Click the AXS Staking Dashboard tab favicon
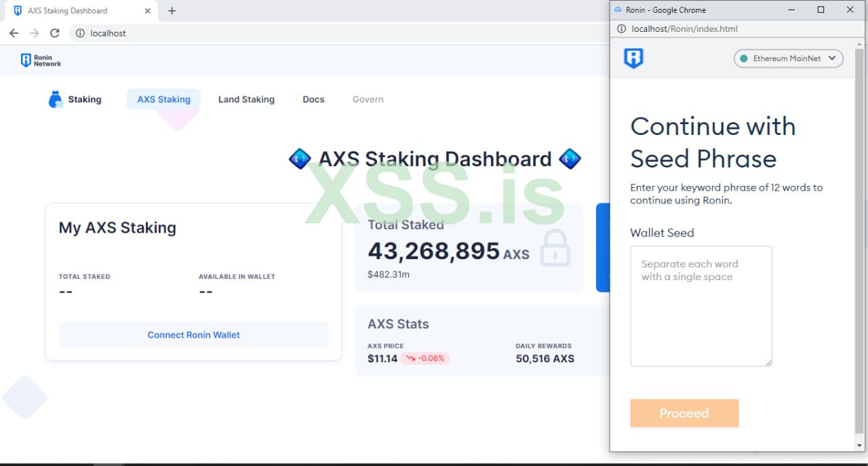Screen dimensions: 868x466 click(x=18, y=11)
